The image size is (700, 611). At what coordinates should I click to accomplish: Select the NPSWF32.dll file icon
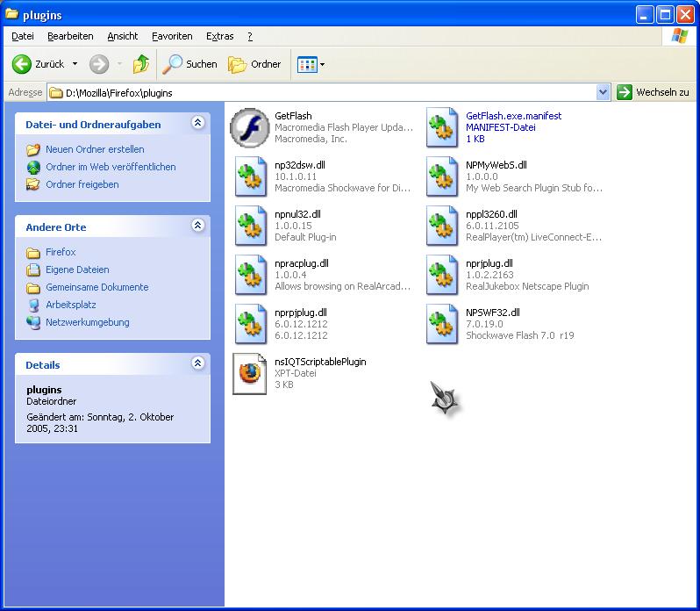click(x=442, y=325)
